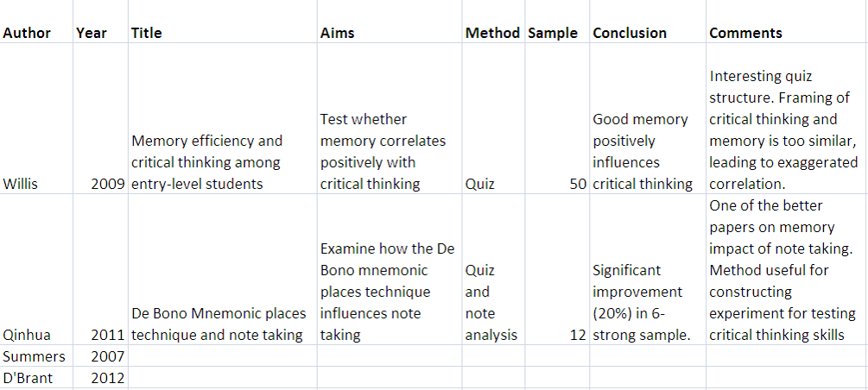Select the Aims header cell

(337, 33)
